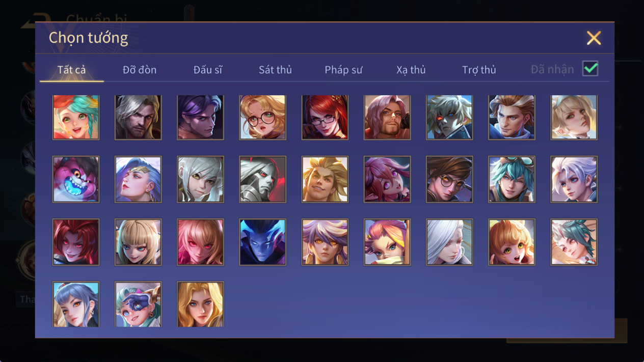Viewport: 644px width, 362px height.
Task: Close the Chọn tướng dialog
Action: tap(594, 38)
